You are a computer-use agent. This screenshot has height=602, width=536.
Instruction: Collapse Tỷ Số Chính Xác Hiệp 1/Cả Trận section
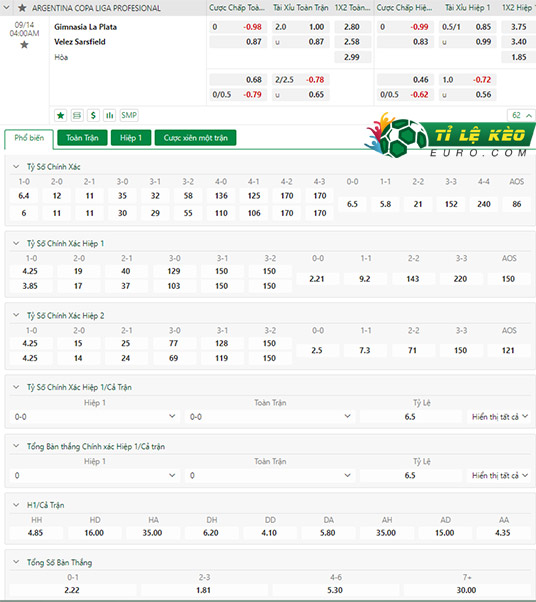(16, 387)
